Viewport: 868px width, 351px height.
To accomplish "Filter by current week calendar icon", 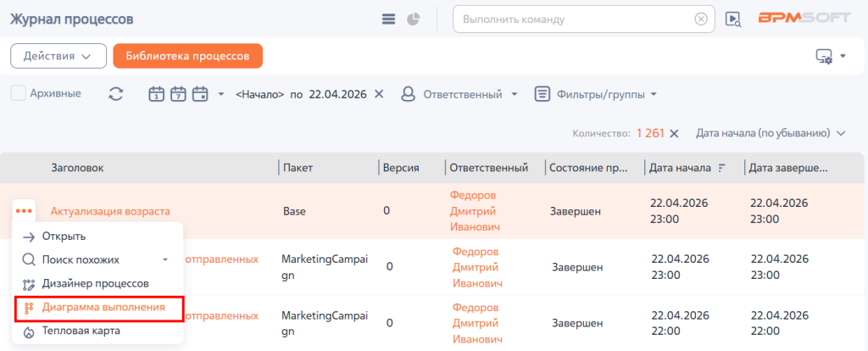I will coord(178,94).
